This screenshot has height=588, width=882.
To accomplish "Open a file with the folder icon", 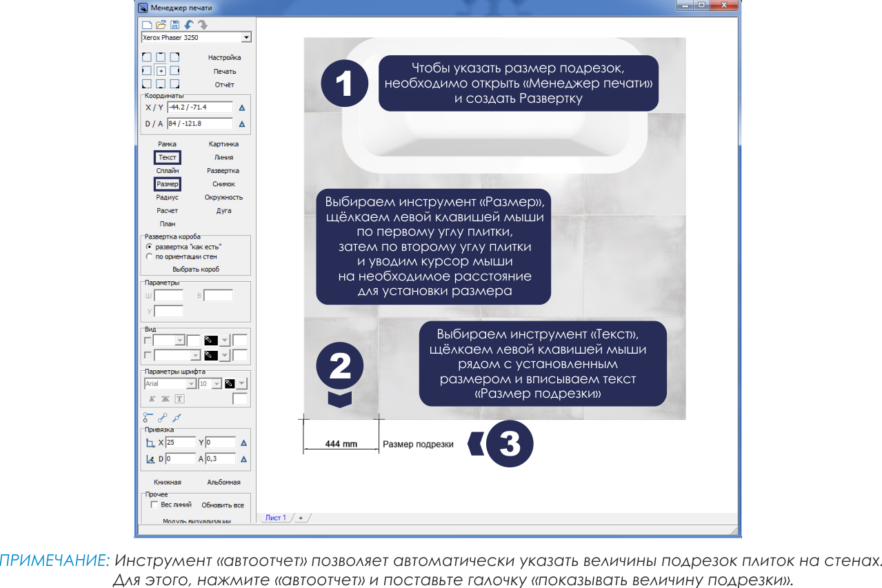I will point(161,25).
